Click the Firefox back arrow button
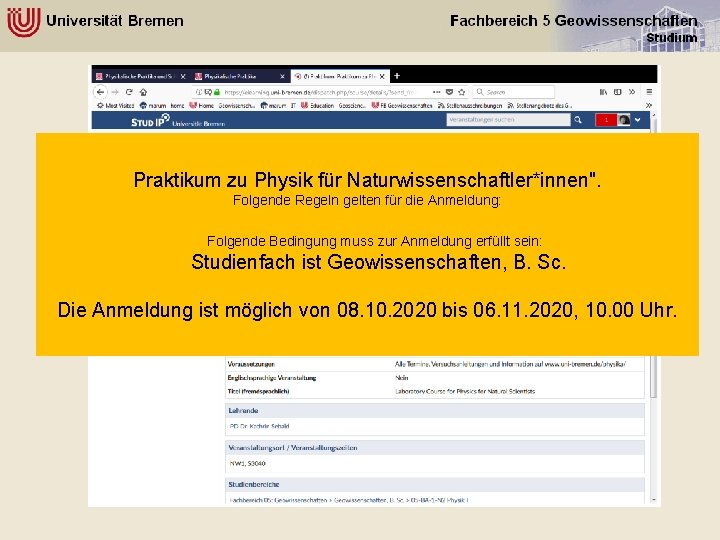Viewport: 720px width, 540px height. (x=100, y=92)
